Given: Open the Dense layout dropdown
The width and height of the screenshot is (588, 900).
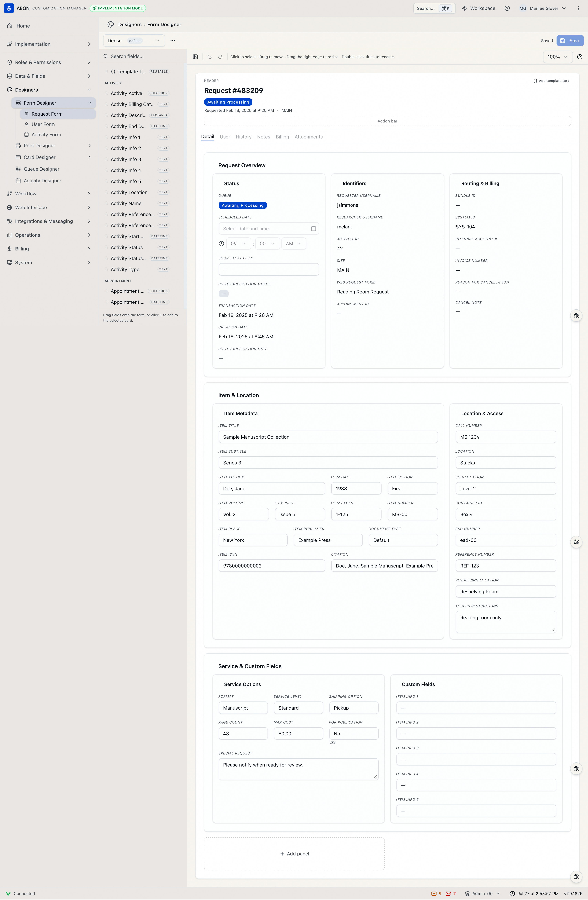Looking at the screenshot, I should click(134, 40).
